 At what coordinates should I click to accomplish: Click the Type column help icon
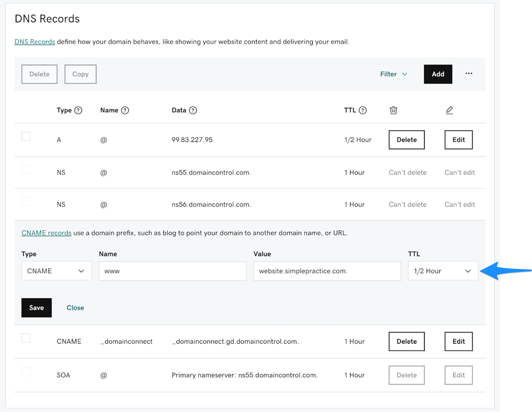(78, 110)
